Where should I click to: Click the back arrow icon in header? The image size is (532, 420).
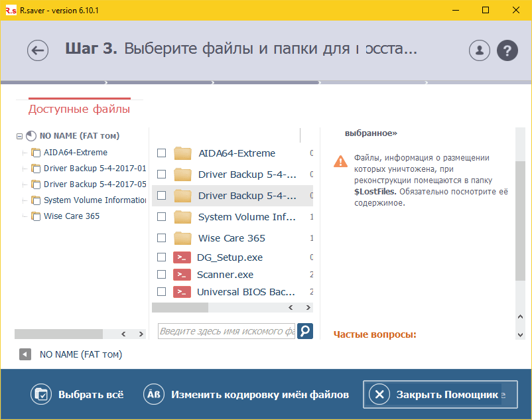point(38,50)
